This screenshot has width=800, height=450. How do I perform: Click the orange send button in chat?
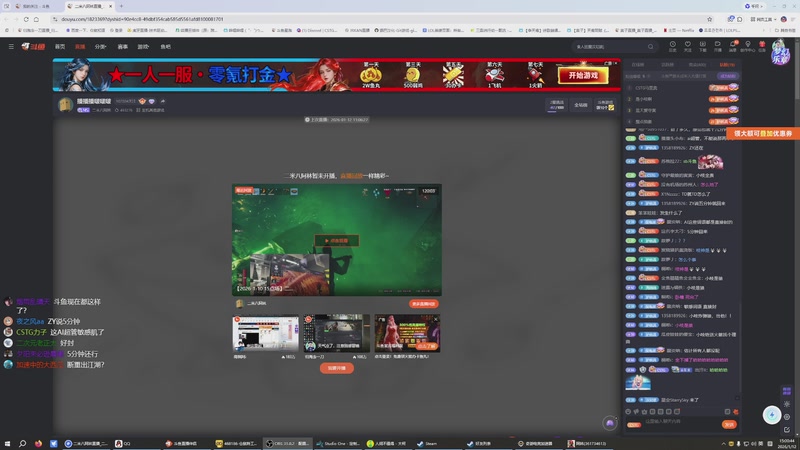[729, 424]
